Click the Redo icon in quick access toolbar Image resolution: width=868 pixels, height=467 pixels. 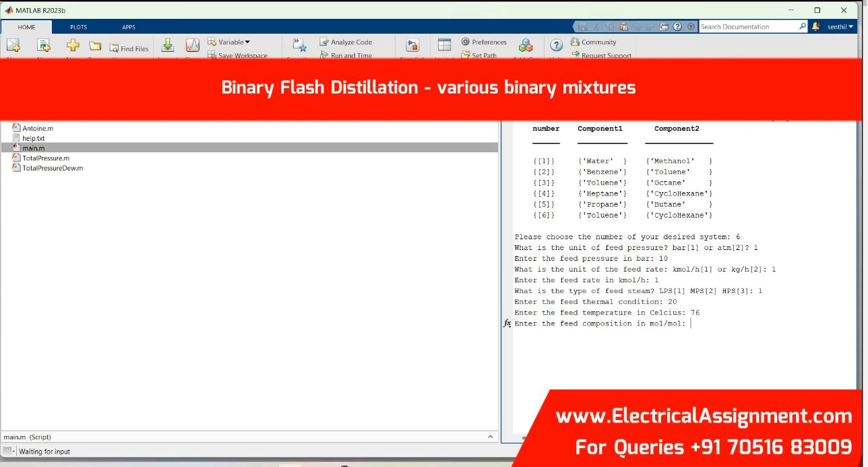point(650,27)
